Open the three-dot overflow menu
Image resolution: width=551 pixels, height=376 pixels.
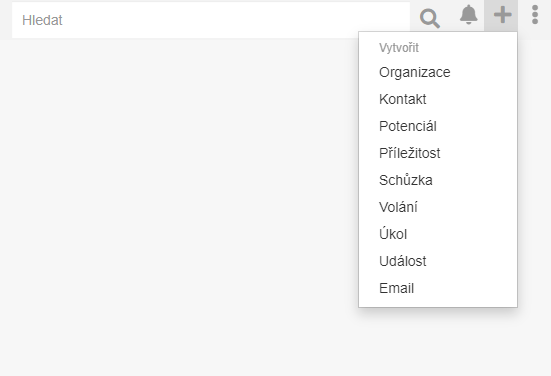tap(535, 15)
